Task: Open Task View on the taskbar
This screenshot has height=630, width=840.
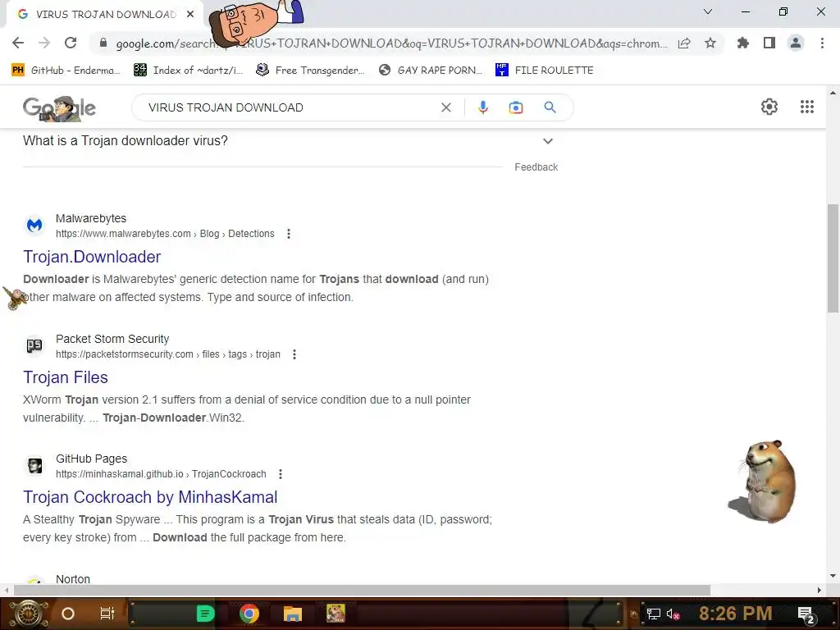Action: click(x=107, y=614)
